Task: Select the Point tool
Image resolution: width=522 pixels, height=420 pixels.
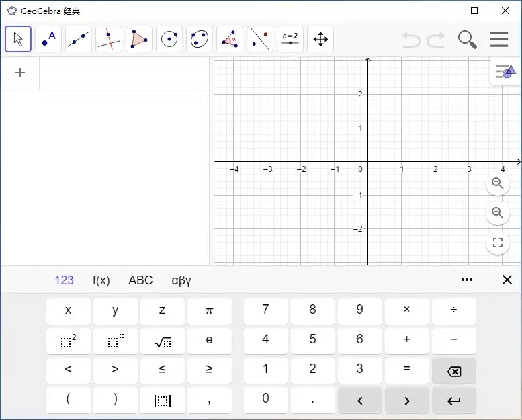Action: (48, 39)
